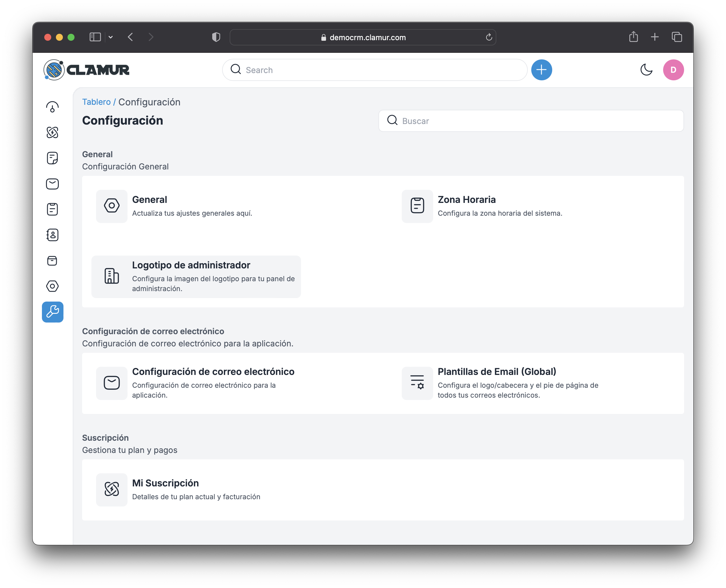
Task: Click the Safari sidebar toggle icon
Action: 95,37
